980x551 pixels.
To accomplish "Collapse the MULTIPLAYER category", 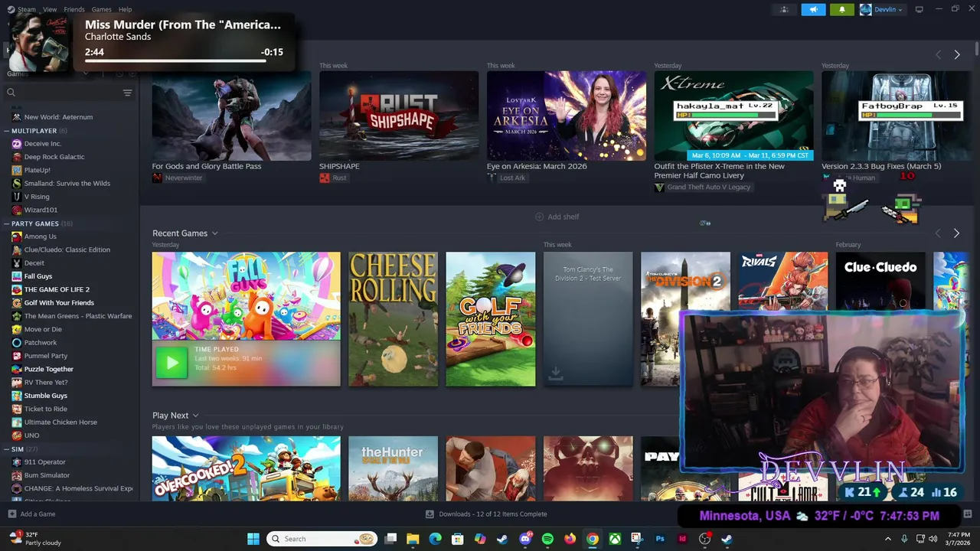I will [7, 131].
